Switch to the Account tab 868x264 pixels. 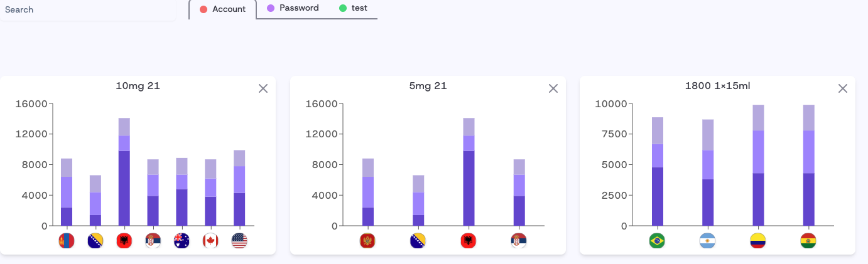pos(222,9)
